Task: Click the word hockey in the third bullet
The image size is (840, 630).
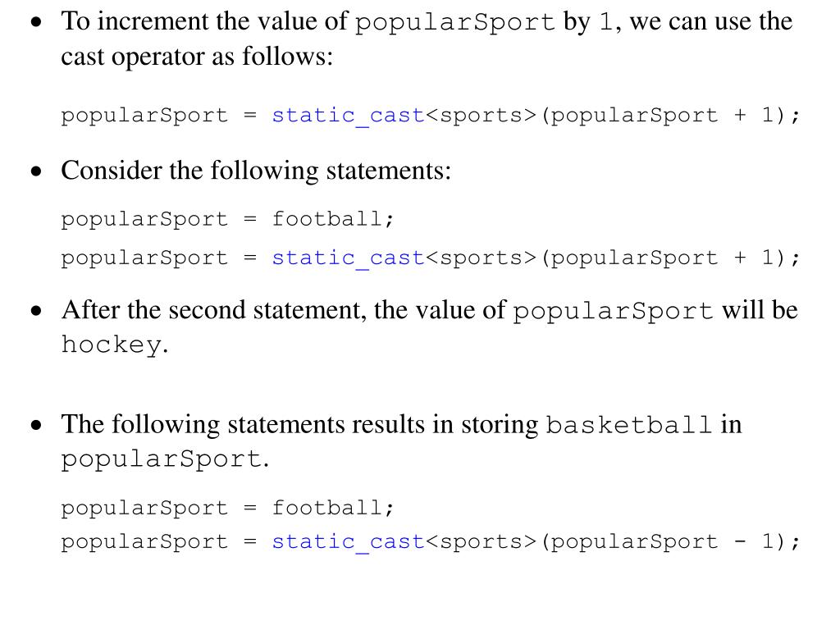Action: (111, 345)
